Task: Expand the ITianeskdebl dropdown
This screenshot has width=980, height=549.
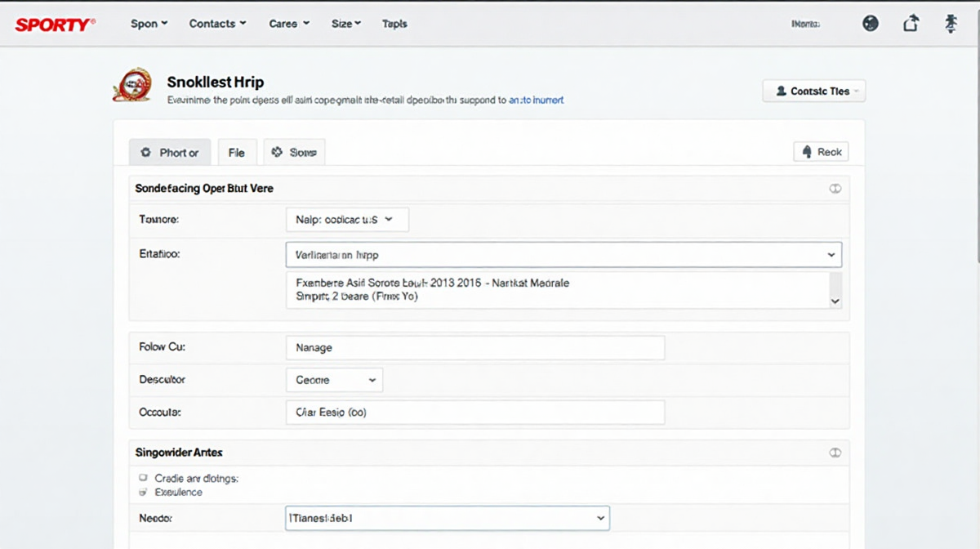Action: (x=447, y=518)
